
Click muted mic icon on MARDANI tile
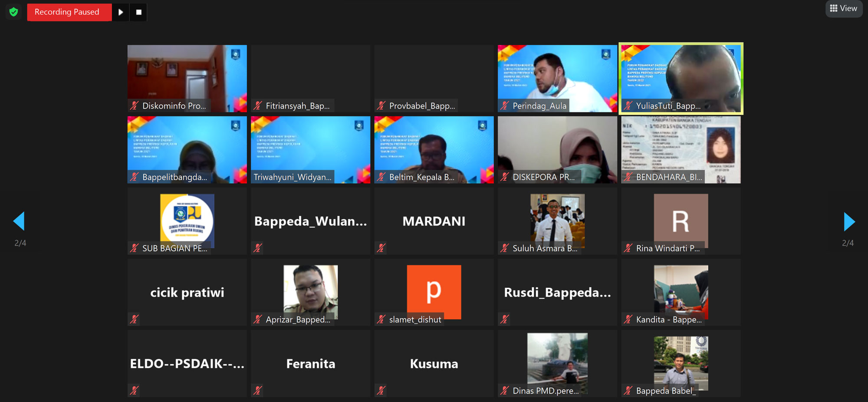click(x=381, y=248)
